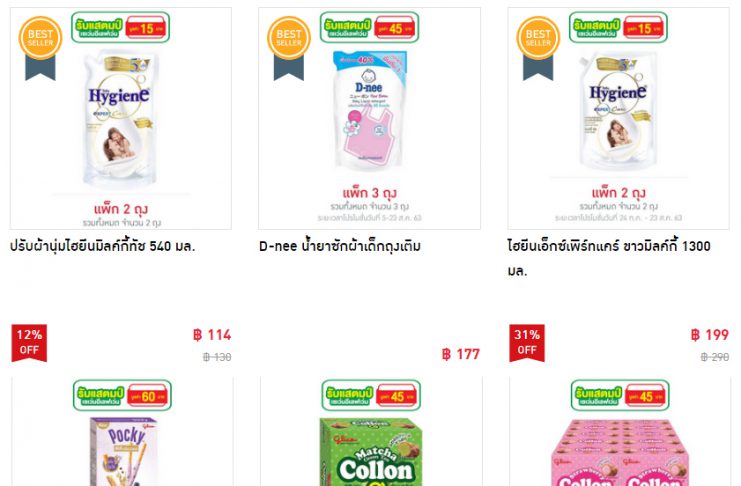The width and height of the screenshot is (741, 486).
Task: Click the 12% OFF discount tag
Action: click(x=29, y=343)
